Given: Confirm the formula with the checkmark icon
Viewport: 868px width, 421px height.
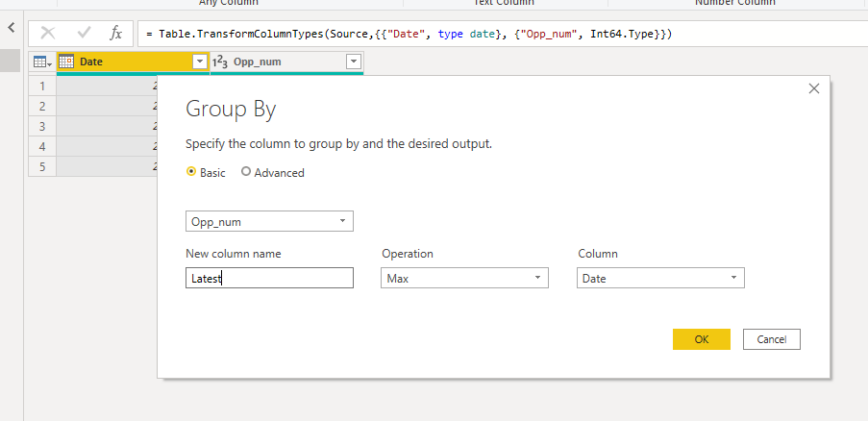Looking at the screenshot, I should 85,34.
